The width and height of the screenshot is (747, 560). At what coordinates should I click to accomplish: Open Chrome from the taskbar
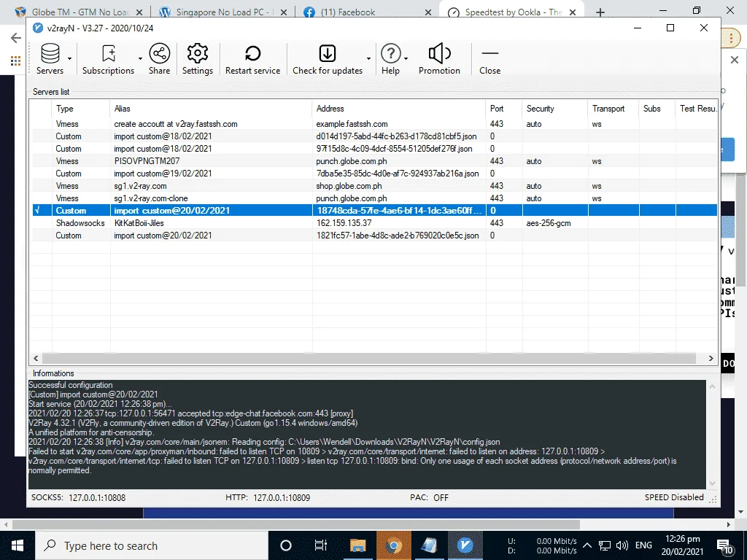(393, 545)
